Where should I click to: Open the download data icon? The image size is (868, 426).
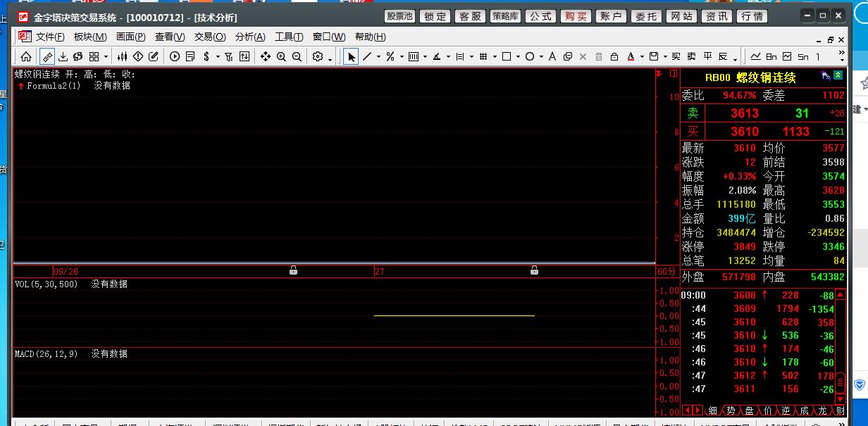pyautogui.click(x=63, y=57)
